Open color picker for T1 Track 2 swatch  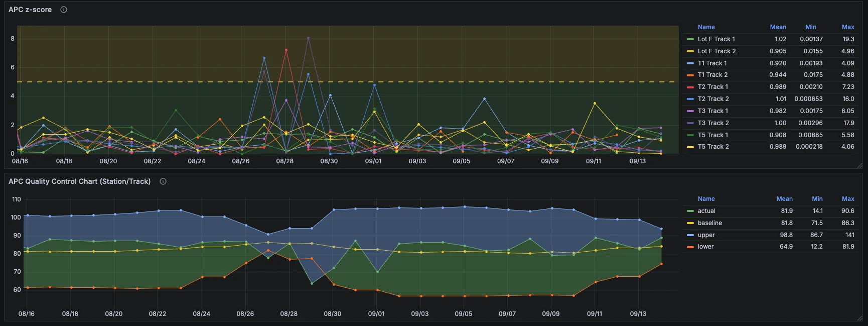pos(690,75)
